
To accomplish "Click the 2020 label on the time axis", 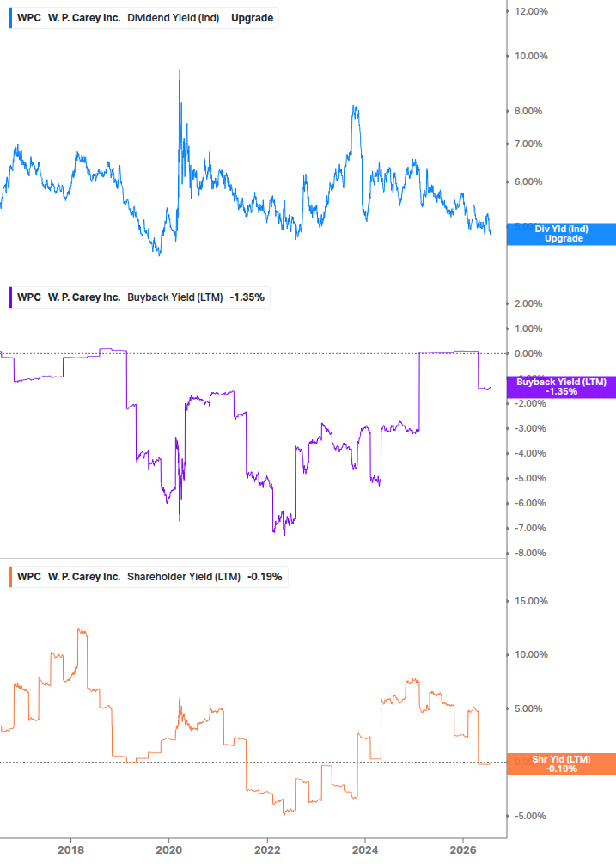I will [x=169, y=849].
